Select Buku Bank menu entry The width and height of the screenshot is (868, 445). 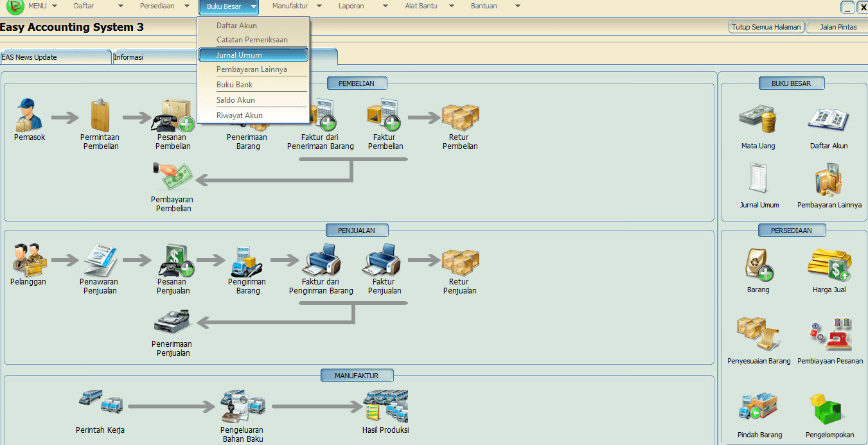(253, 85)
